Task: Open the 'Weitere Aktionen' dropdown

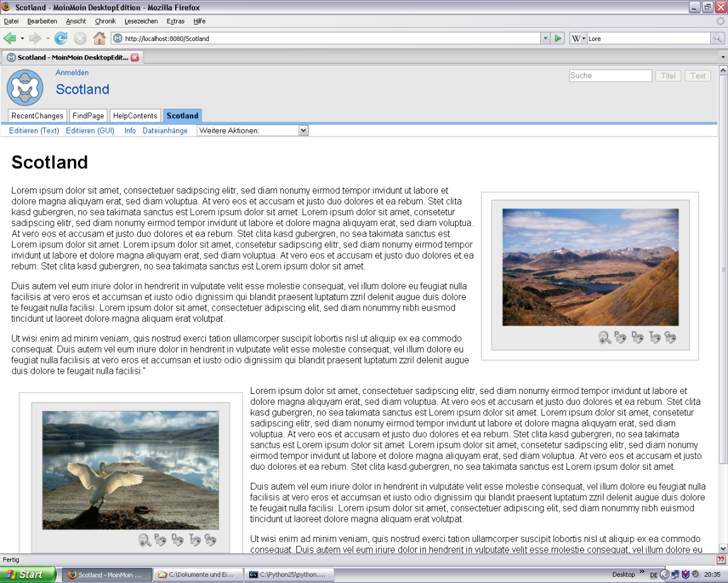Action: coord(253,130)
